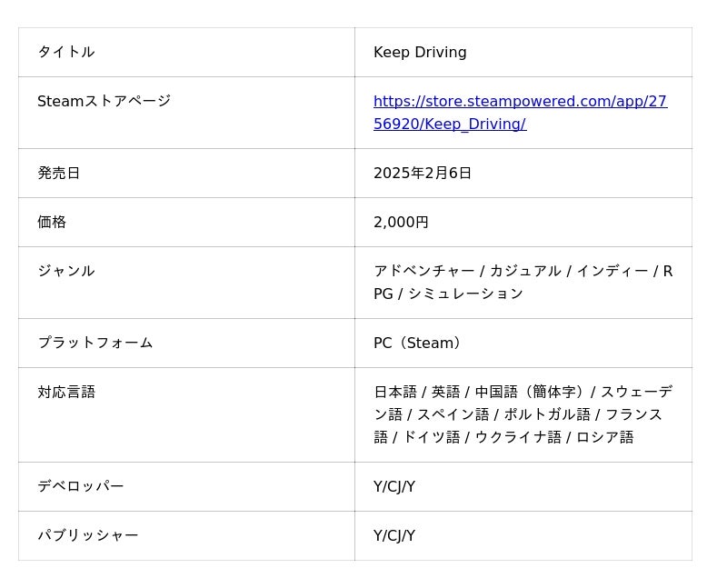Select Y/CJ/Y in the パブリッシャー row

(394, 536)
